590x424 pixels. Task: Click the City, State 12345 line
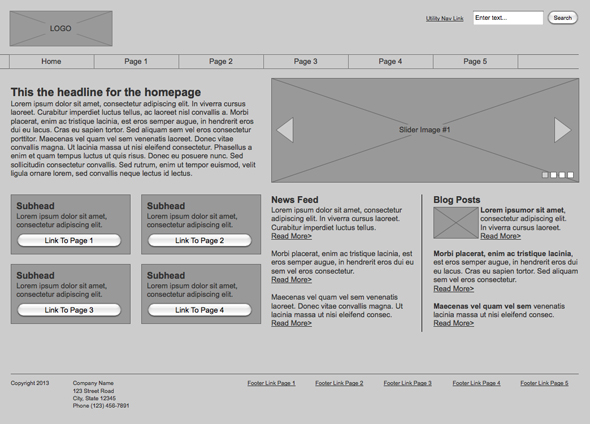tap(94, 398)
